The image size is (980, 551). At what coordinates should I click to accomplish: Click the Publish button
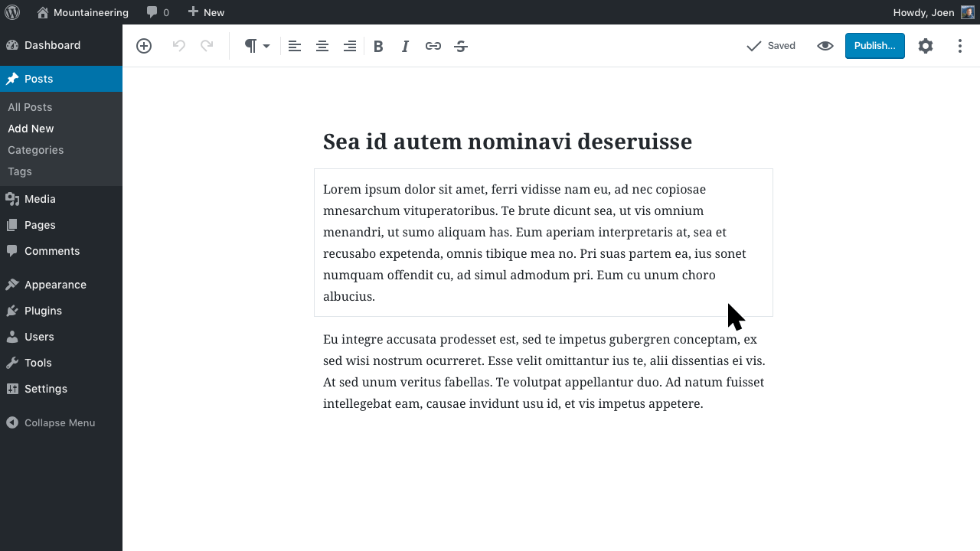874,46
